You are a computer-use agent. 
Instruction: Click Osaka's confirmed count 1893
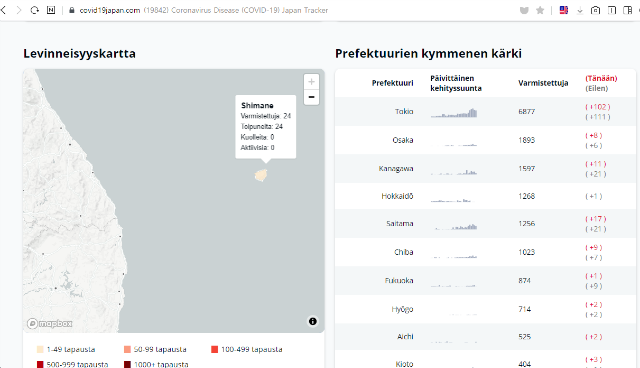pos(527,140)
